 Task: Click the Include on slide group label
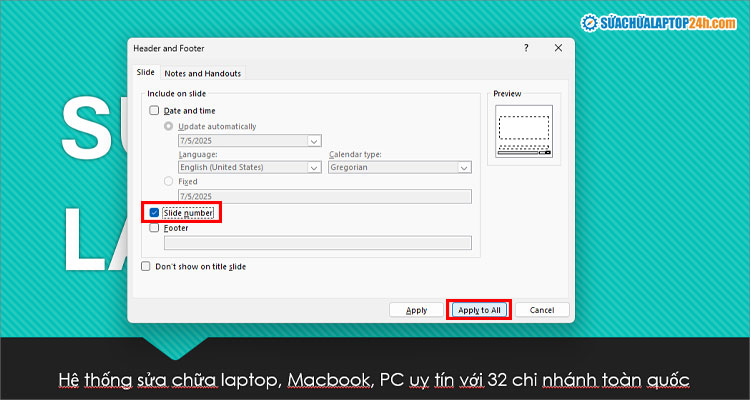pyautogui.click(x=176, y=94)
